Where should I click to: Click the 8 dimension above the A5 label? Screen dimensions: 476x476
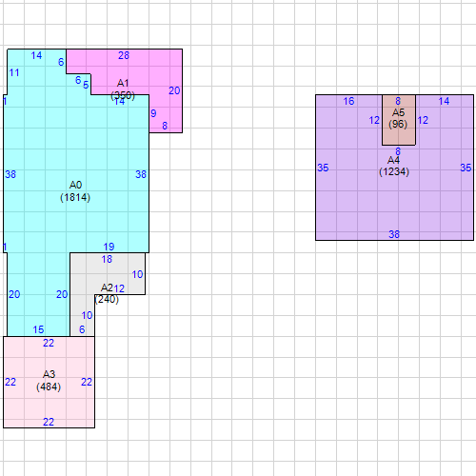coord(398,101)
